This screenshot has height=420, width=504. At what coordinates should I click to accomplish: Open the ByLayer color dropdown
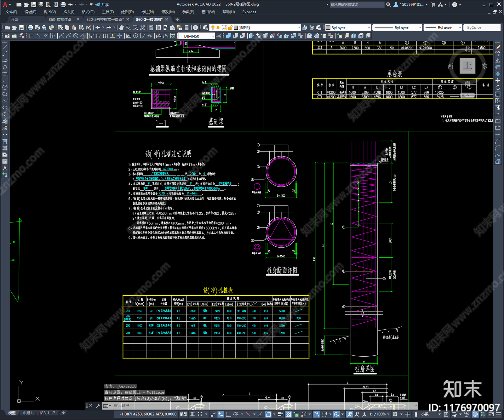348,28
